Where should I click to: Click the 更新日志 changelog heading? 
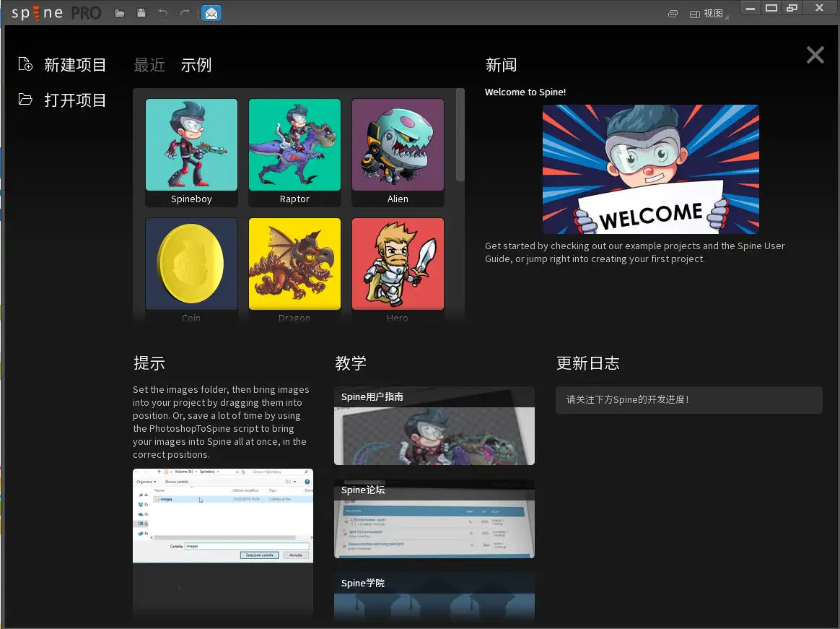587,363
